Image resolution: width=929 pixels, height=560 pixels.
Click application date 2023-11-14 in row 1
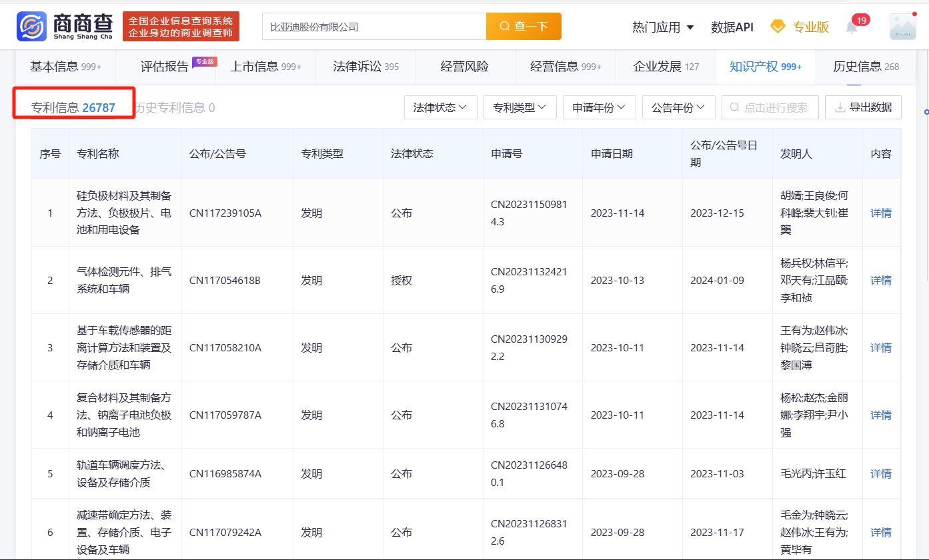(618, 213)
